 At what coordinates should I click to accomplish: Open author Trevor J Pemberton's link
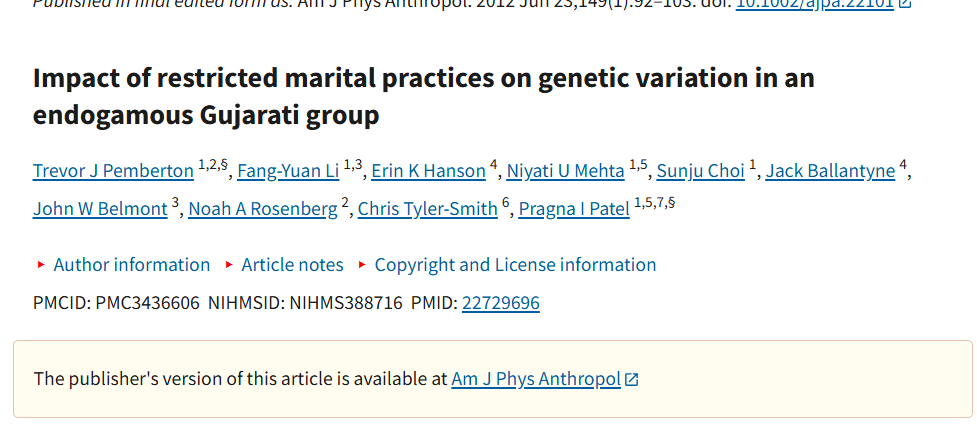pos(113,171)
